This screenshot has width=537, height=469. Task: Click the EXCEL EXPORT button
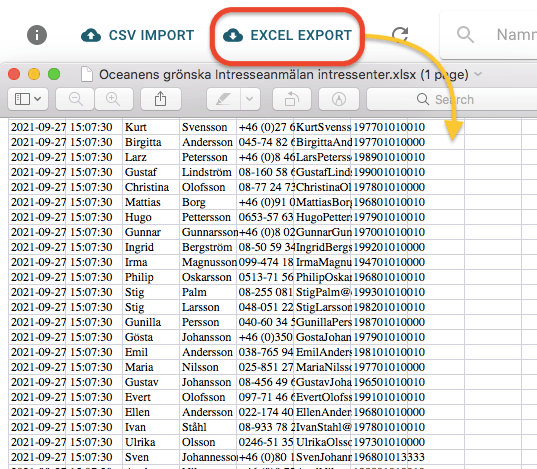[x=287, y=35]
